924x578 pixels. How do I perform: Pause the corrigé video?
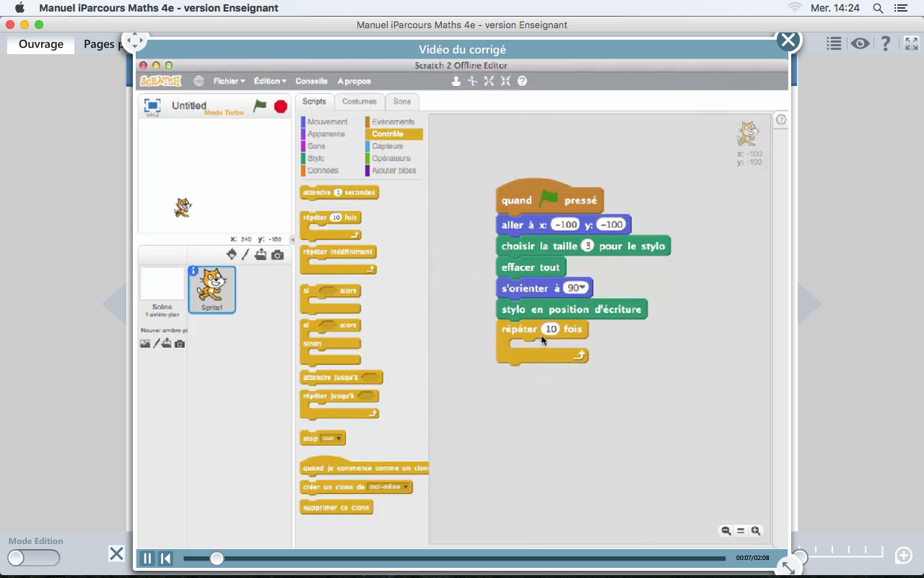(x=147, y=558)
